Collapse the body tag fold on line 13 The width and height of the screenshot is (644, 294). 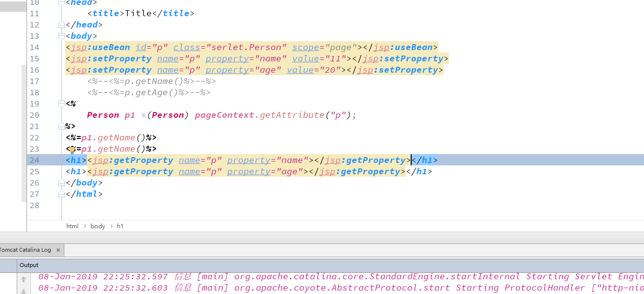point(61,36)
